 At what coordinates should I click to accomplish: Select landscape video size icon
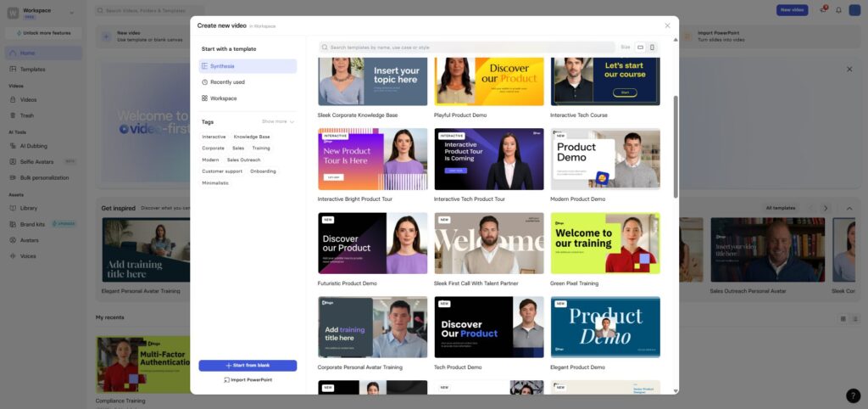click(x=641, y=48)
